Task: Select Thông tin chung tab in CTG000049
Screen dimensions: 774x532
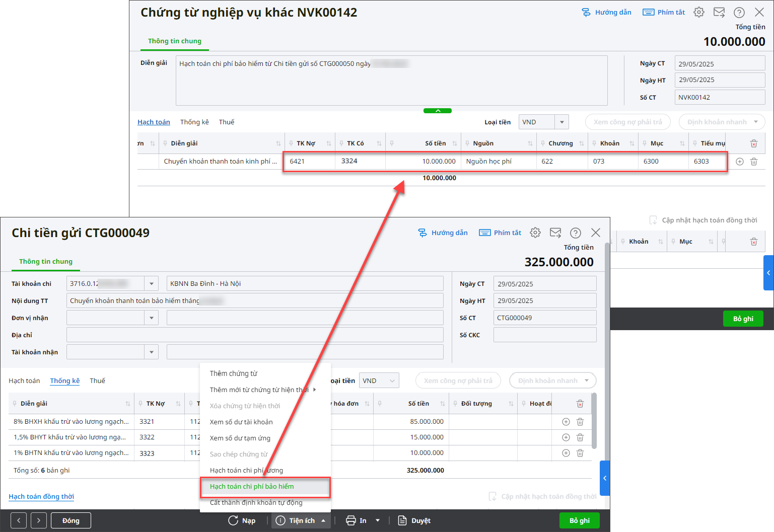Action: point(46,262)
